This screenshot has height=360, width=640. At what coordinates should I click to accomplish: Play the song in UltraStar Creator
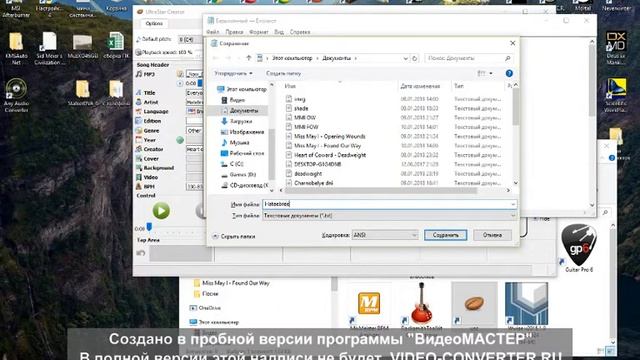click(161, 211)
